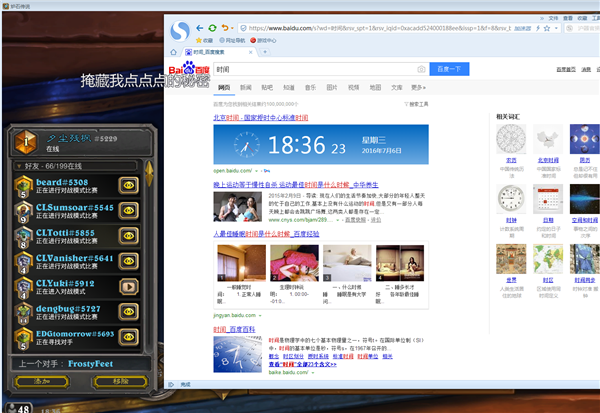
Task: Click the world map related thumbnail
Action: 548,259
